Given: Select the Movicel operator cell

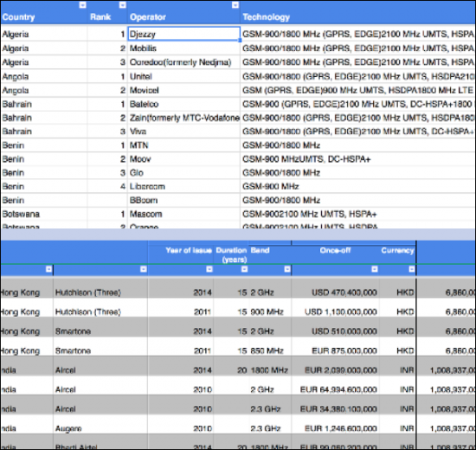Looking at the screenshot, I should tap(183, 90).
